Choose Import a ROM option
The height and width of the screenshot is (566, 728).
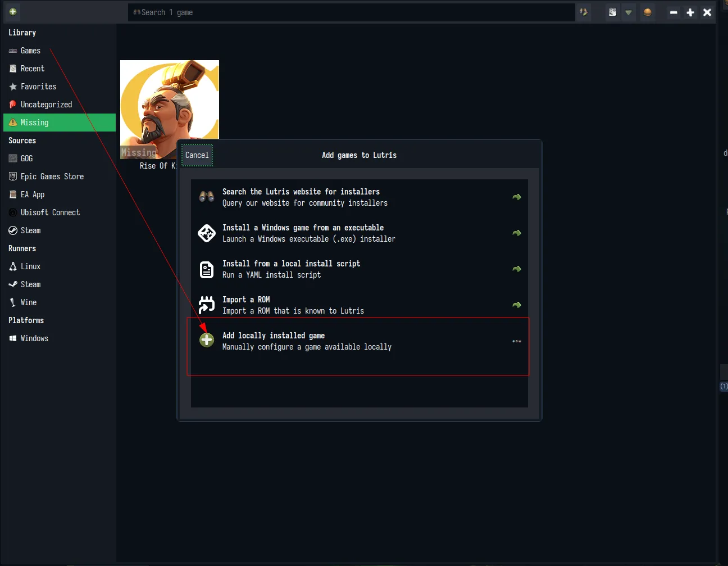point(360,305)
